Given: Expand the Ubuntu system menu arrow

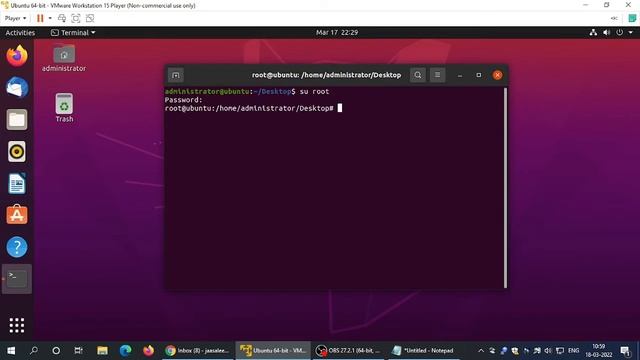Looking at the screenshot, I should 631,33.
